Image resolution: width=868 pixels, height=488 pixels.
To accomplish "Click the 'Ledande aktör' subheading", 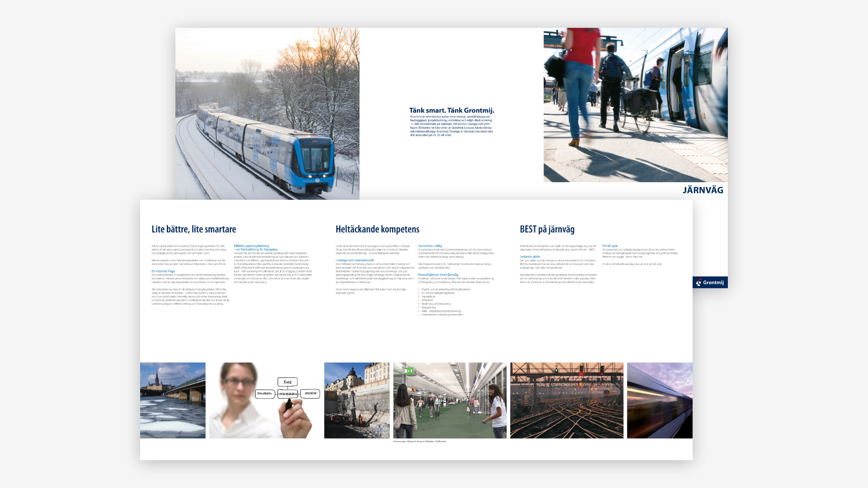I will (530, 257).
